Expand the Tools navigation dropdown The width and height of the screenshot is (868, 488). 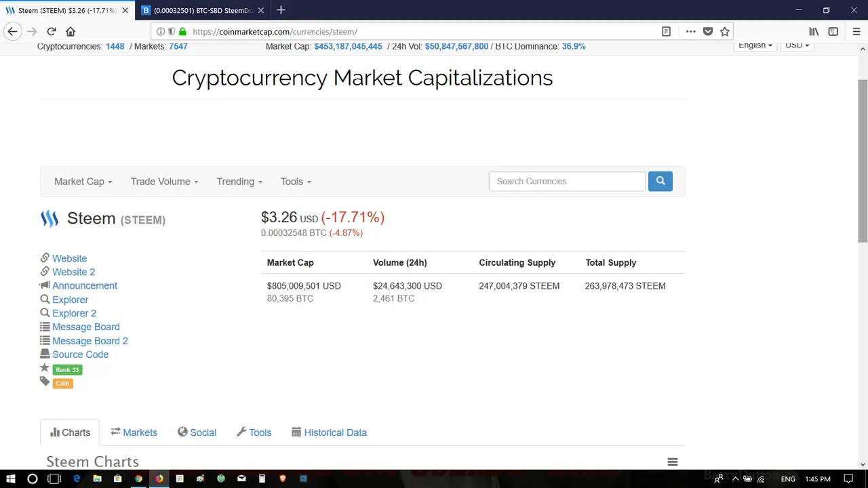click(x=296, y=182)
